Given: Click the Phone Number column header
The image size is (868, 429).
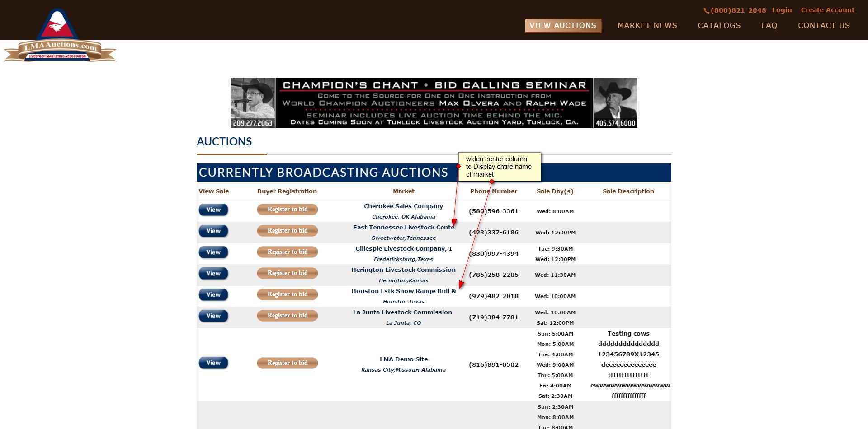Looking at the screenshot, I should [494, 191].
